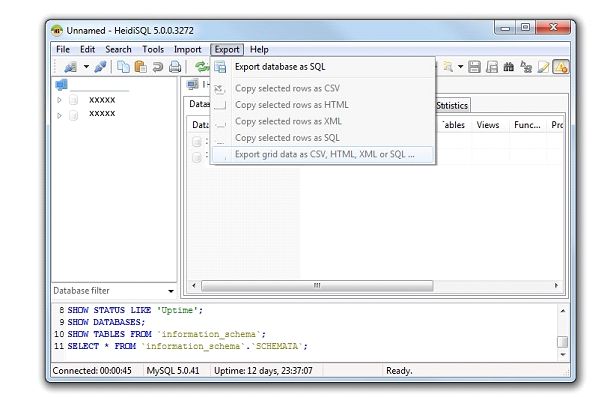
Task: Open the Tools menu
Action: click(153, 49)
